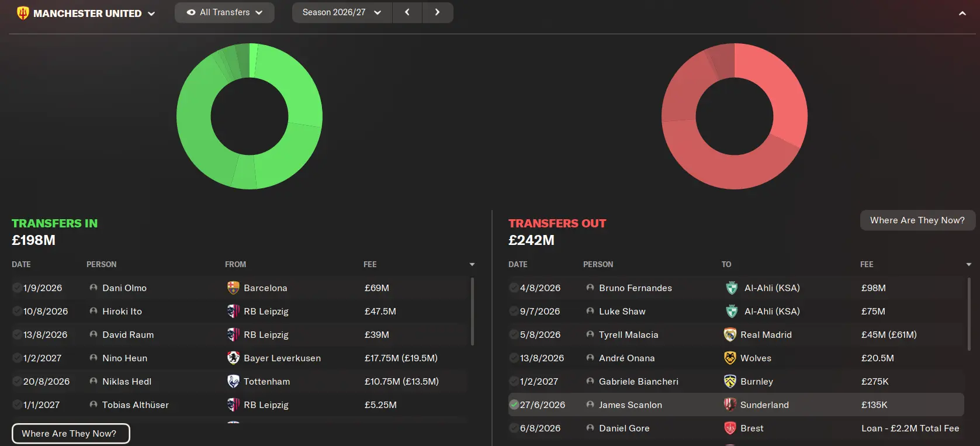Viewport: 980px width, 446px height.
Task: Select the André Onana transfer row date 13/8/2026
Action: [542, 358]
